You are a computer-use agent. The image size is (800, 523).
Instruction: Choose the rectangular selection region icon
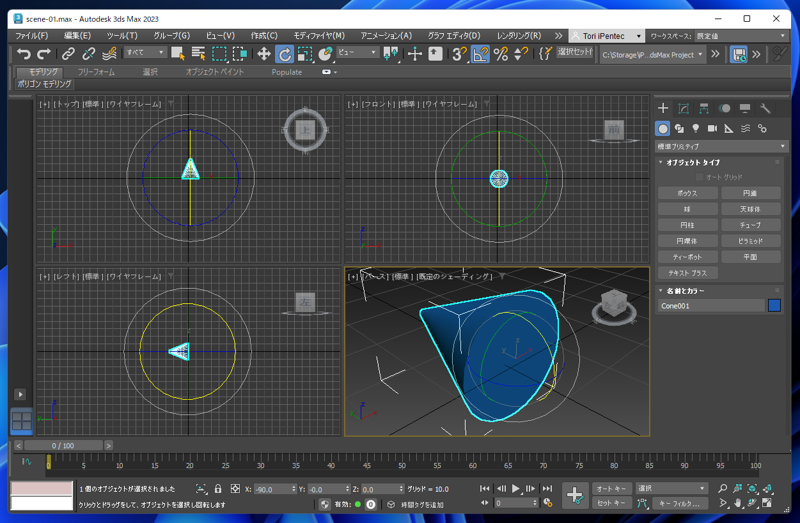pos(219,54)
